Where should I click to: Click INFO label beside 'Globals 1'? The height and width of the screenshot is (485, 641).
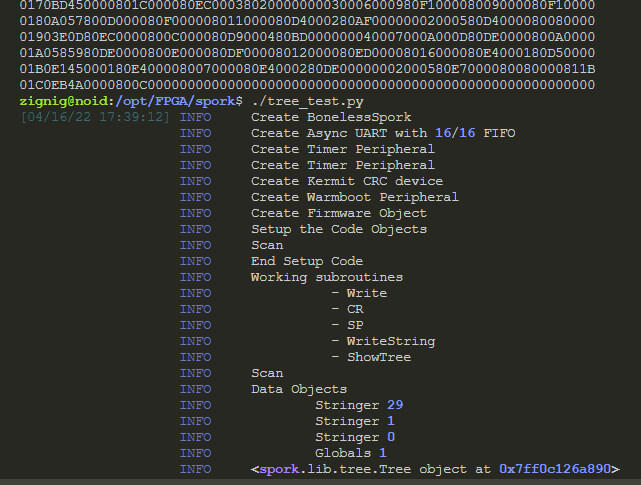pyautogui.click(x=195, y=453)
